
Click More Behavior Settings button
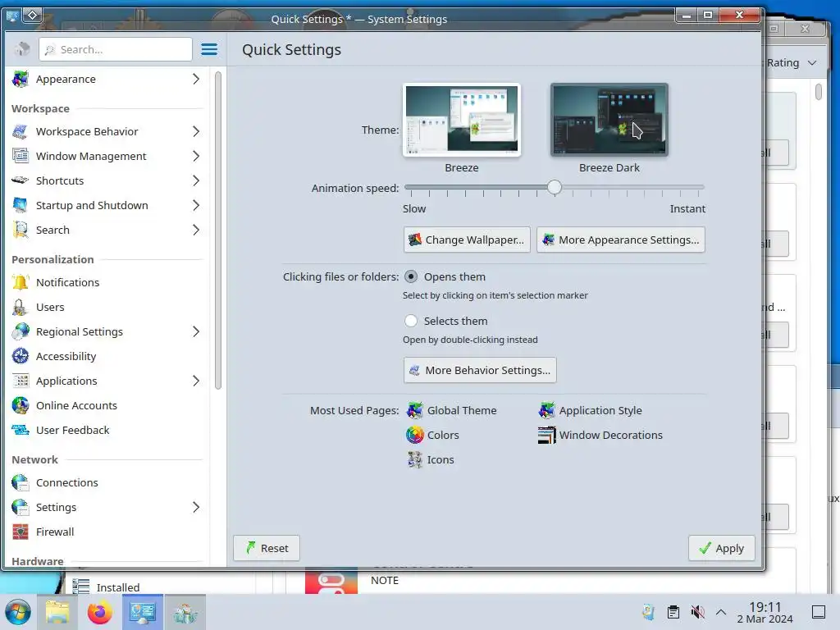(480, 370)
